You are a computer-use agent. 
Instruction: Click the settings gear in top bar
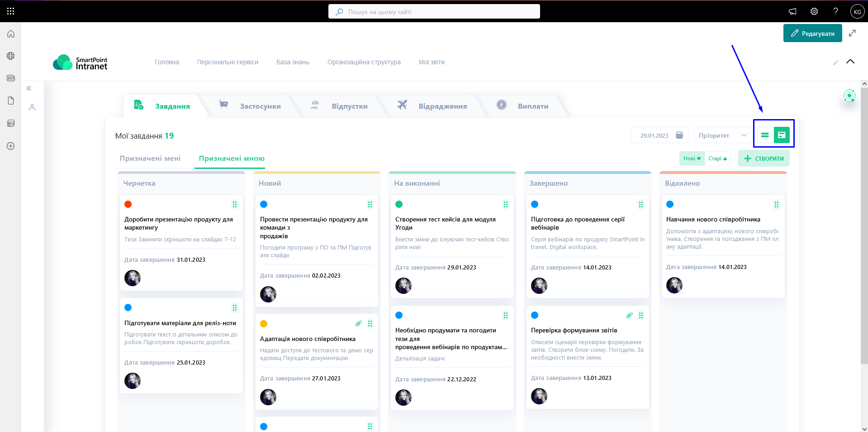point(814,11)
